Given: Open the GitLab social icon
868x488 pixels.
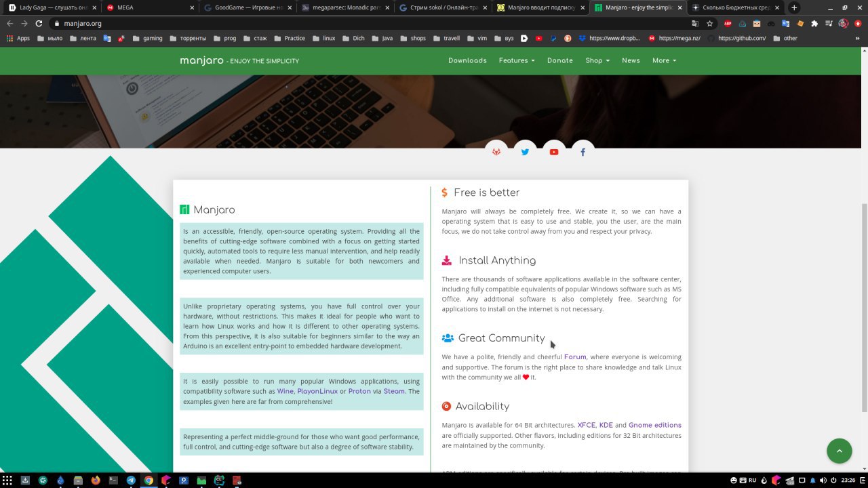Looking at the screenshot, I should click(496, 152).
